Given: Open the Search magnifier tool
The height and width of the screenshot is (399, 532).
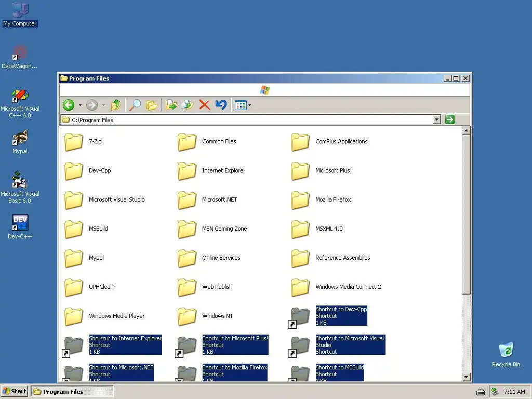Looking at the screenshot, I should (x=135, y=105).
